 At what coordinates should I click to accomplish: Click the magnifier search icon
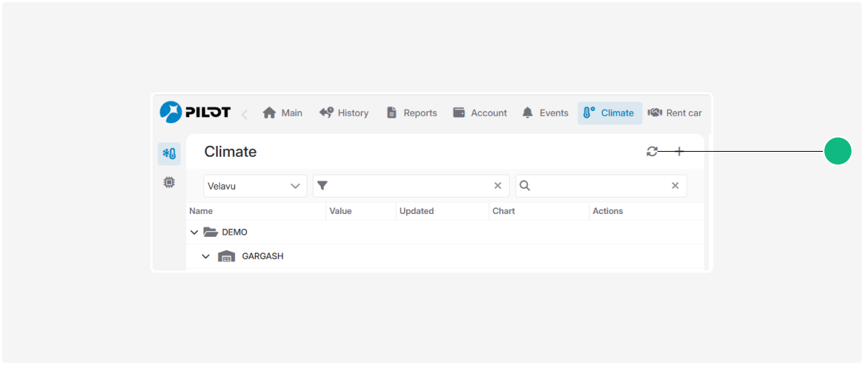tap(525, 186)
